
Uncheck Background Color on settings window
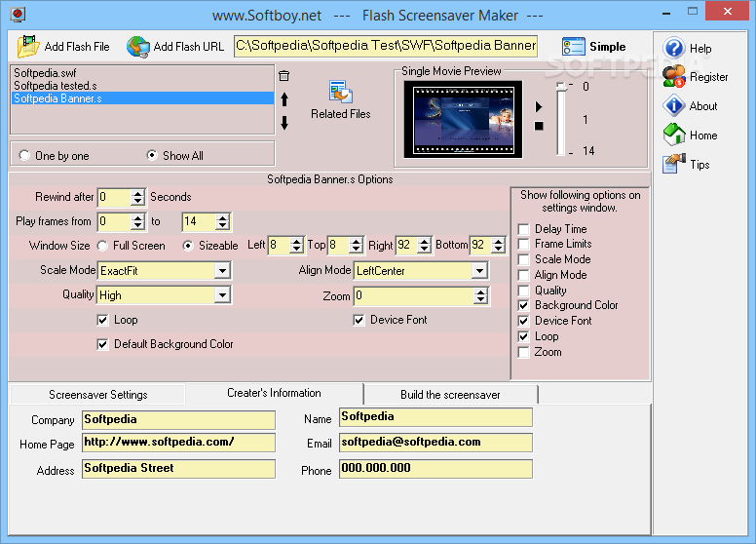[x=523, y=305]
